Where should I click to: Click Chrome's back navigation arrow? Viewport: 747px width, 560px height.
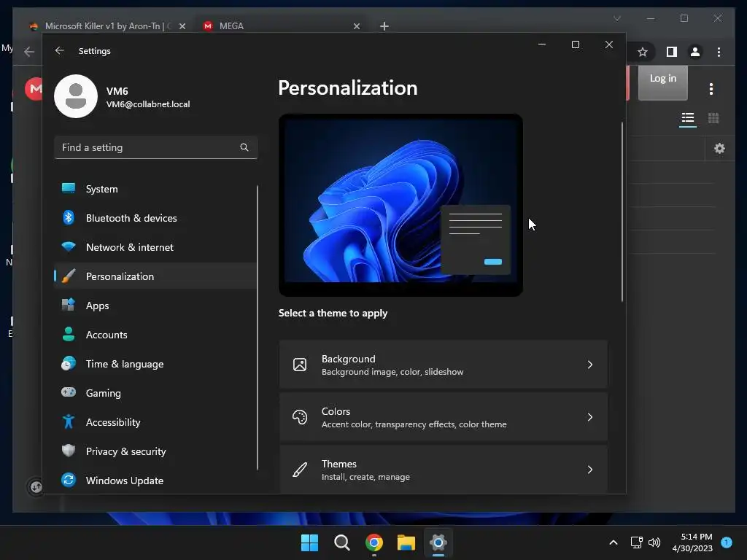(29, 52)
